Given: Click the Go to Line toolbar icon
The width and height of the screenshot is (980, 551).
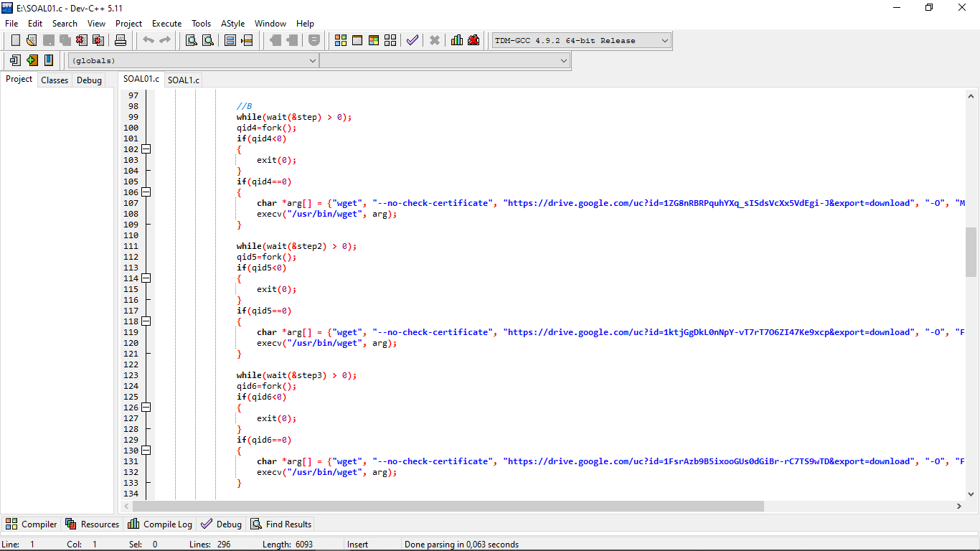Looking at the screenshot, I should tap(247, 40).
